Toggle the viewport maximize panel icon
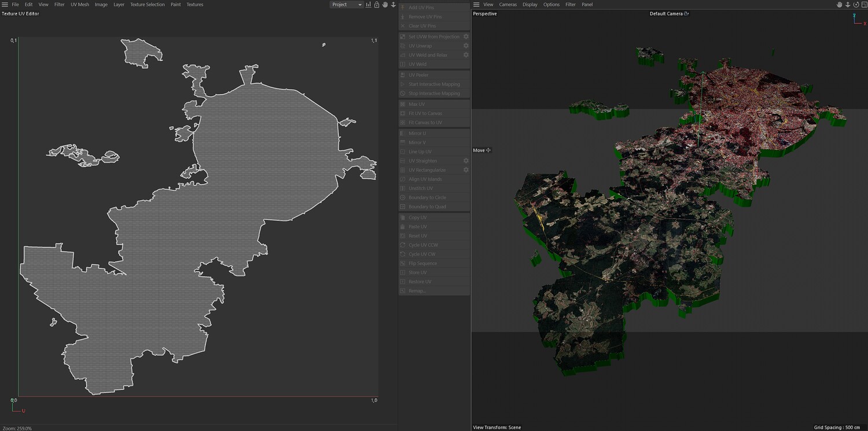The image size is (868, 431). click(864, 5)
